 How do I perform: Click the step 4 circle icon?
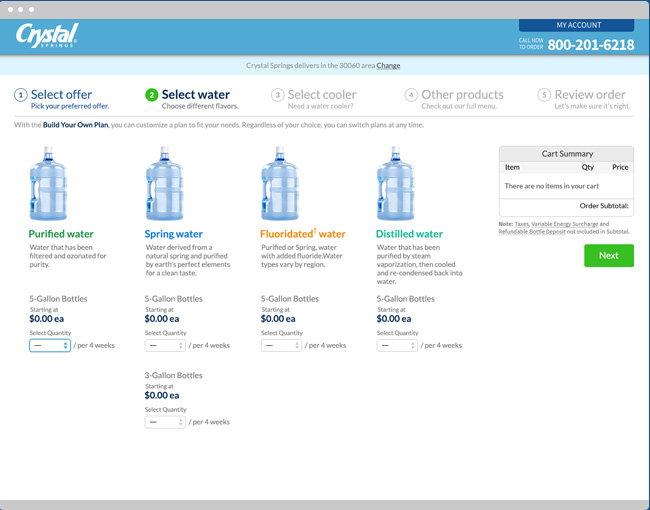coord(411,95)
